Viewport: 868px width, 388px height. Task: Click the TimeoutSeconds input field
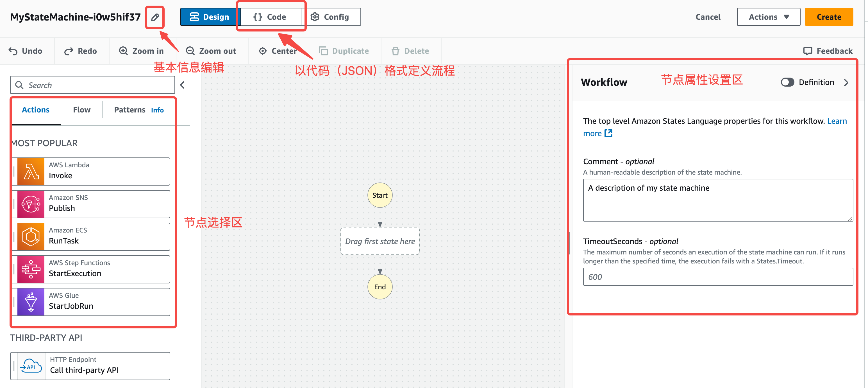point(718,277)
